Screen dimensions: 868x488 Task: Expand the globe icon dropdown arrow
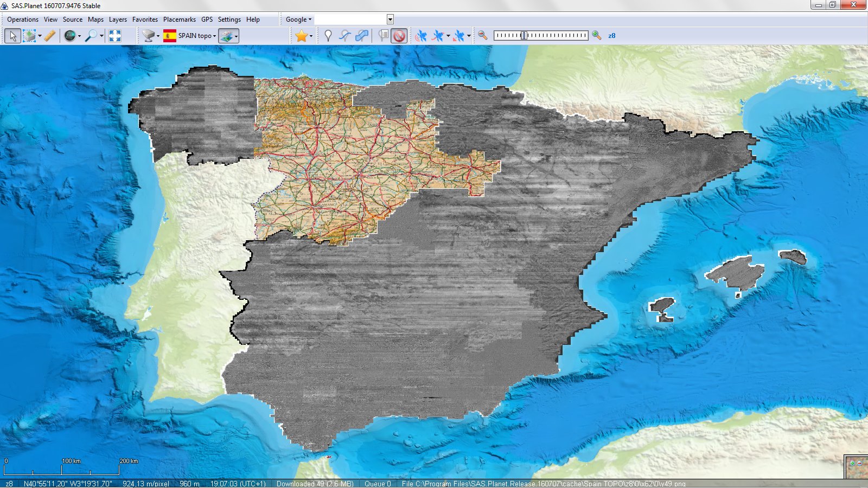(79, 36)
